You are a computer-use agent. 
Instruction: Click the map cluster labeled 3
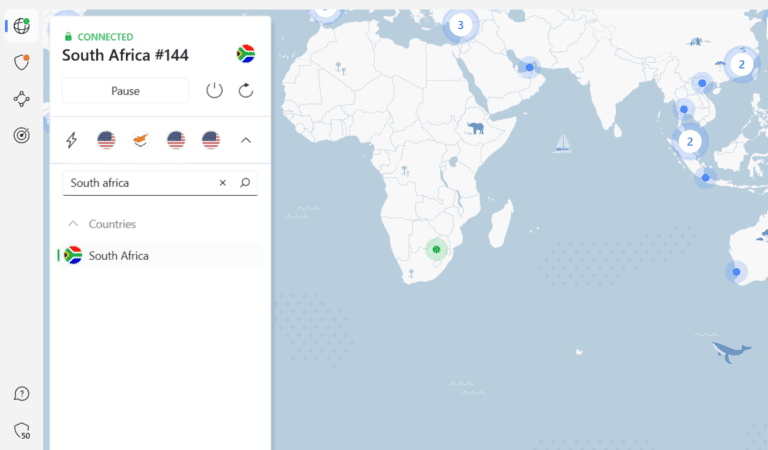pos(460,25)
